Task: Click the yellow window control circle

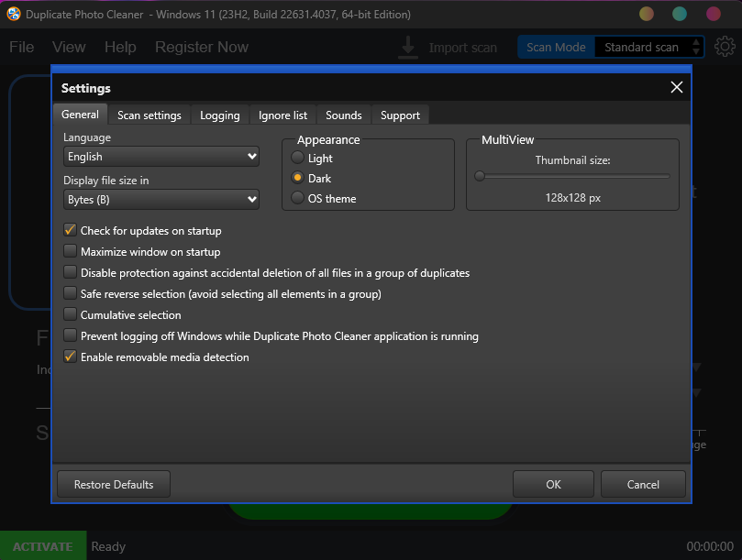Action: point(647,14)
